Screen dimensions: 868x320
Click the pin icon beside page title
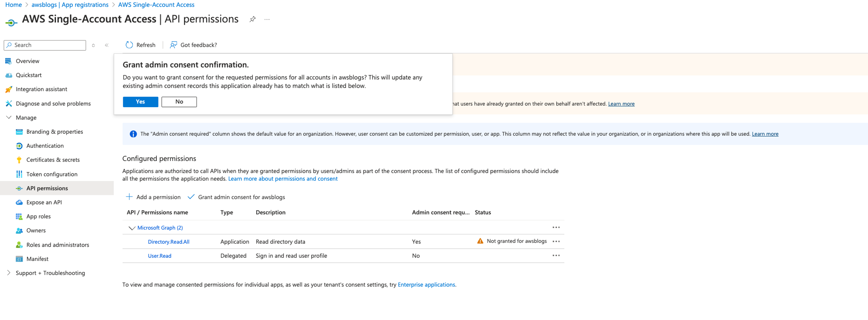(252, 19)
